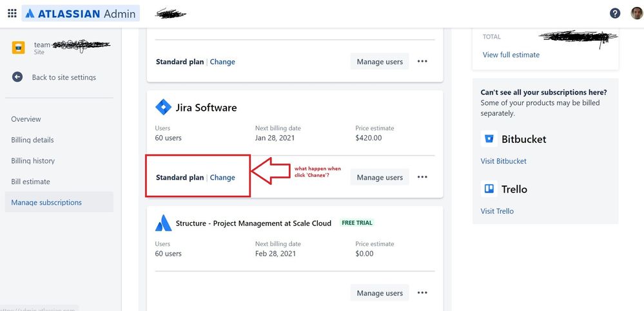Open the app switcher grid icon
Screen dimensions: 644x311
[12, 13]
